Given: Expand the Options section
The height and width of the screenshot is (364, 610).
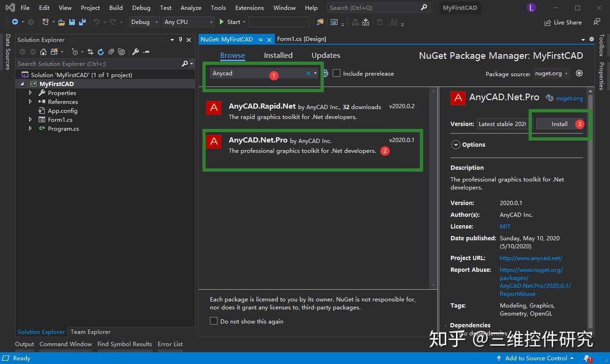Looking at the screenshot, I should [x=456, y=144].
